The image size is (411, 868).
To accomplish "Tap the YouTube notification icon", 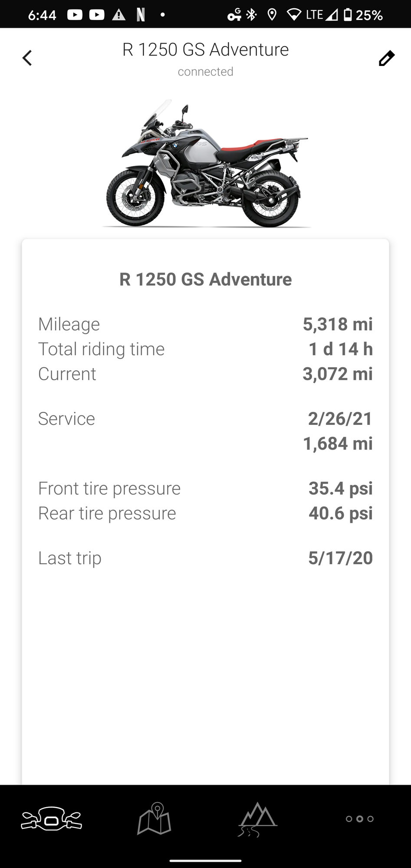I will click(x=75, y=15).
